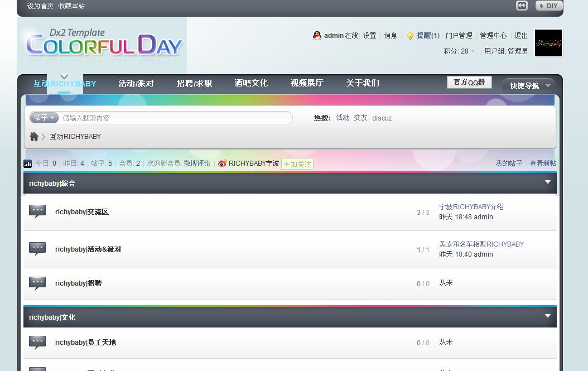Search the hot keyword 活动
Viewport: 588px width, 371px height.
(343, 118)
